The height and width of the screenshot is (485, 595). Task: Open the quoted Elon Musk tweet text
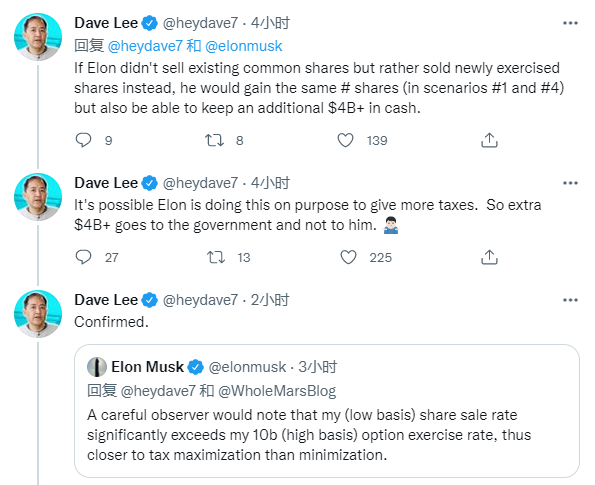(x=309, y=435)
